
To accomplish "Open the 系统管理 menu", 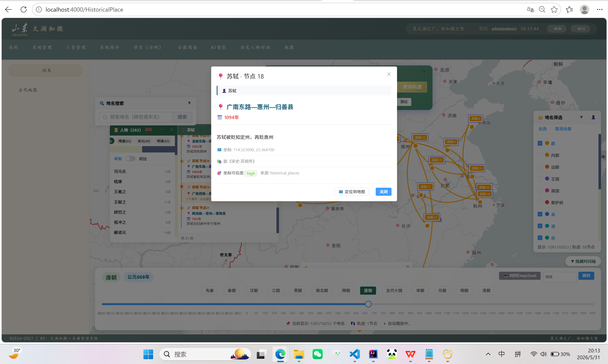I will click(x=42, y=47).
